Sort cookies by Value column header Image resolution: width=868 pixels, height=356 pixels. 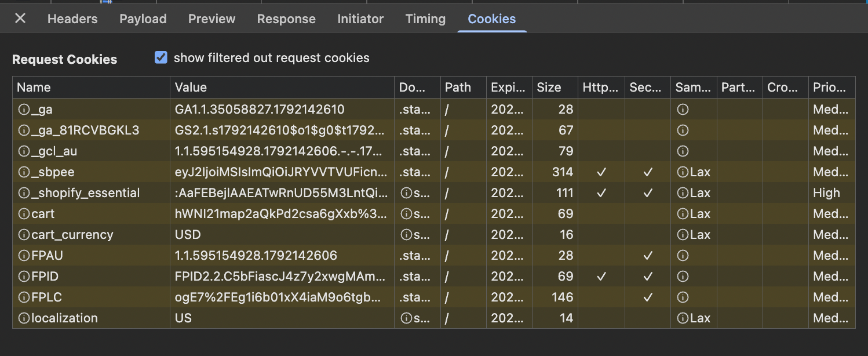(x=282, y=88)
